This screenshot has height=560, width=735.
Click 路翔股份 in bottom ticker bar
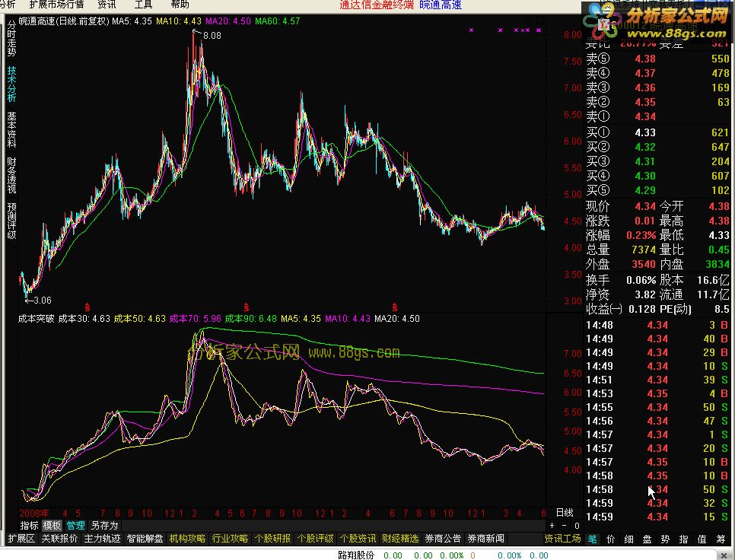pos(356,555)
